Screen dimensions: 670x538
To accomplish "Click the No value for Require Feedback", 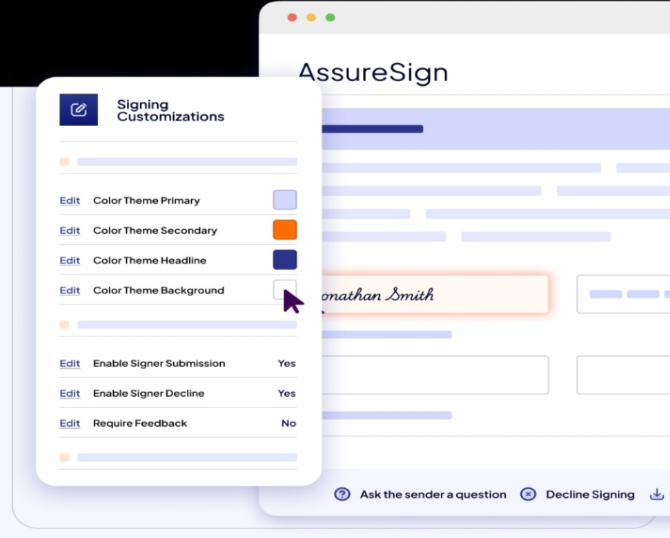I will 288,423.
